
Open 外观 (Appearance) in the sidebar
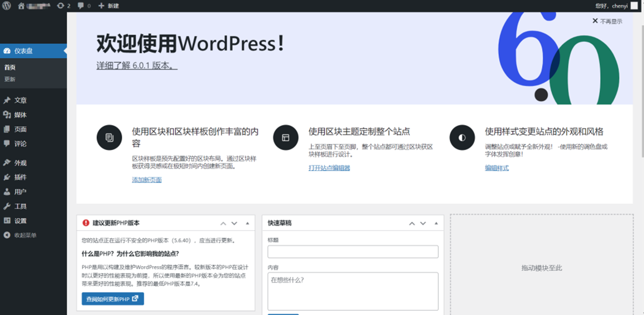(x=20, y=163)
